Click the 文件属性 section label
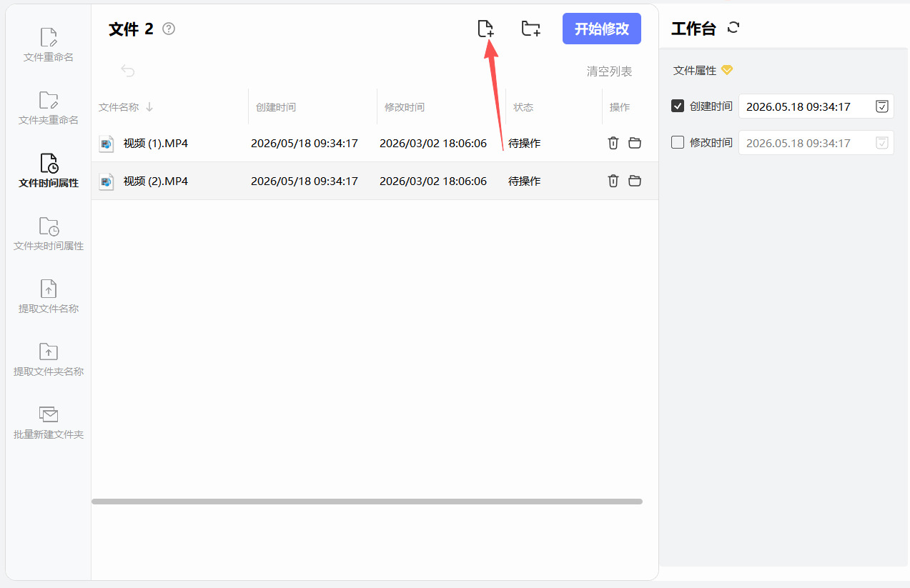The height and width of the screenshot is (588, 910). [695, 71]
